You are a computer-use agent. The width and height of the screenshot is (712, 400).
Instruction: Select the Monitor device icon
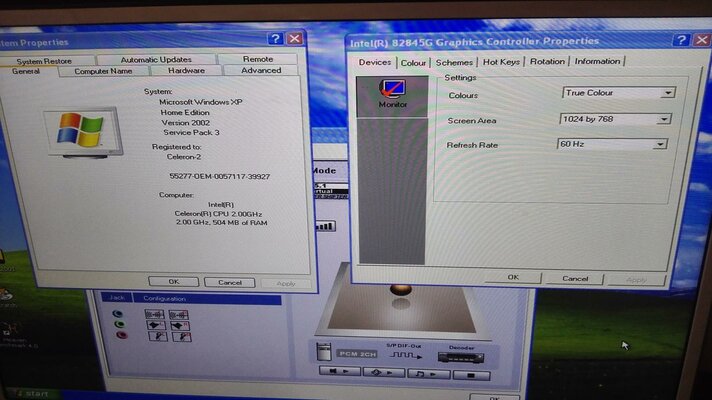[392, 92]
